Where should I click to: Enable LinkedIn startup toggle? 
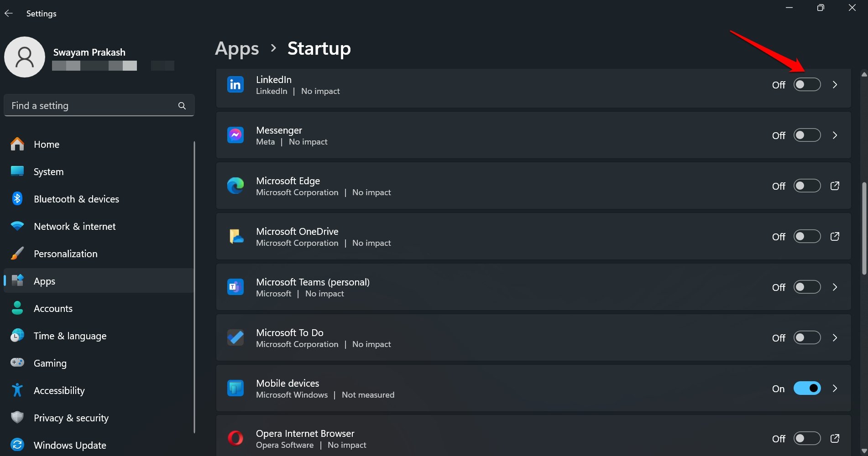(807, 85)
